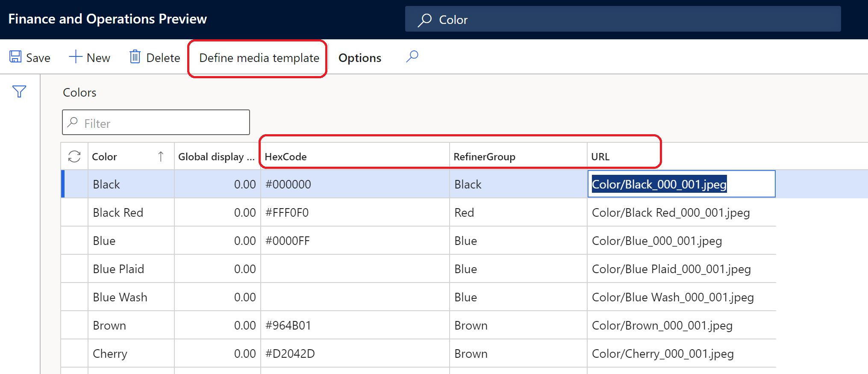Click the Finance and Operations Preview title
The width and height of the screenshot is (868, 374).
tap(107, 19)
